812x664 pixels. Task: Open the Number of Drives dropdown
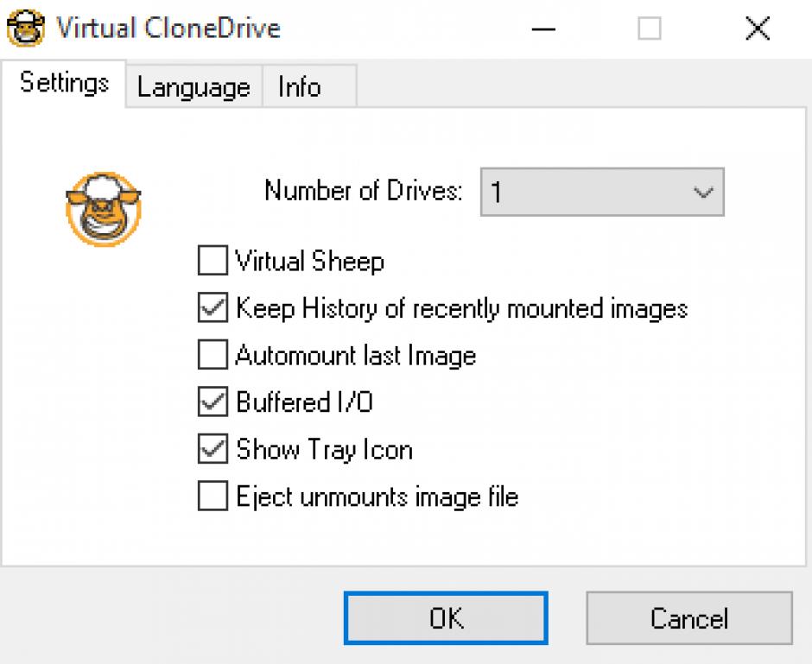(602, 192)
